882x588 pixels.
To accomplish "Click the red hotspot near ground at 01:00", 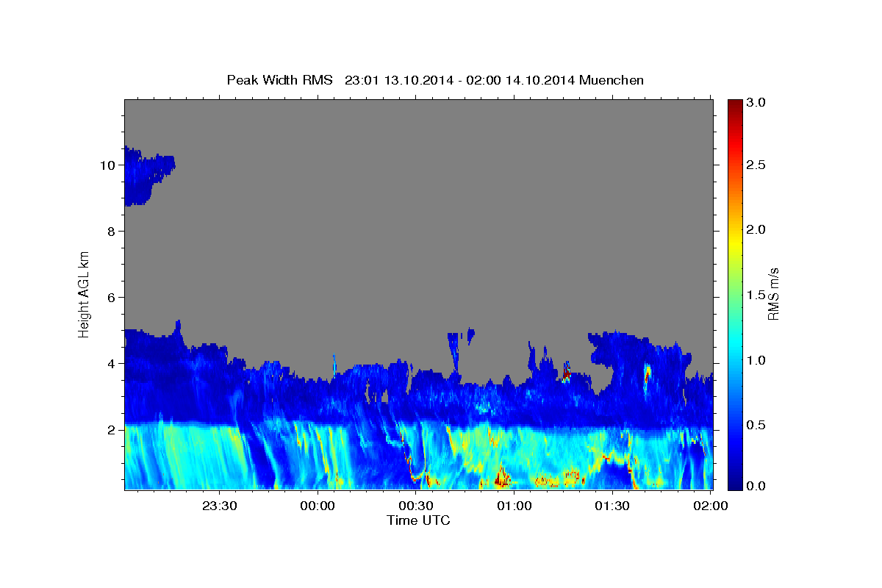I will (x=502, y=478).
